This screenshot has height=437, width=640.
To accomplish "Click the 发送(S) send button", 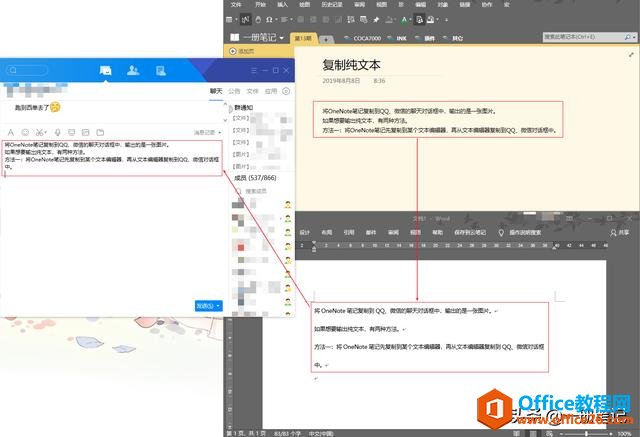I will coord(205,306).
